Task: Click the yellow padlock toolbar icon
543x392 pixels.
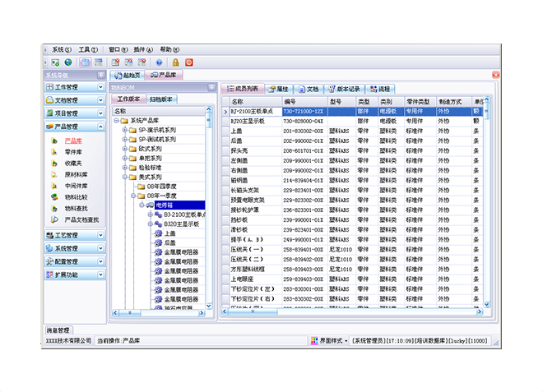Action: coord(174,62)
